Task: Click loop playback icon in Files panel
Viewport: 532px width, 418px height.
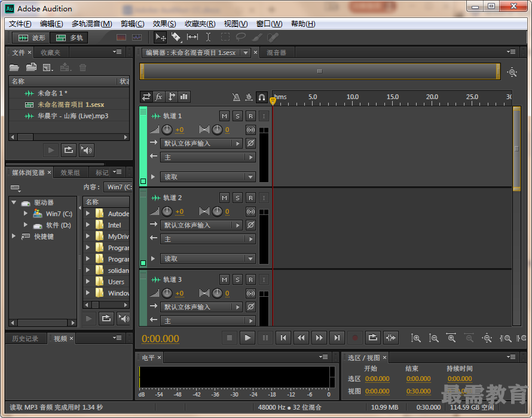Action: (x=69, y=150)
